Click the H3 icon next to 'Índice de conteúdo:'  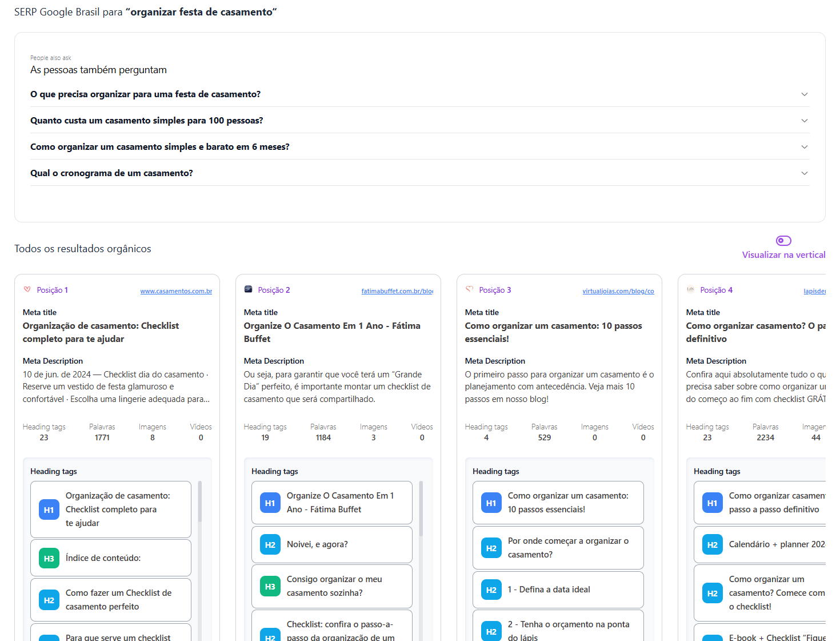(49, 558)
